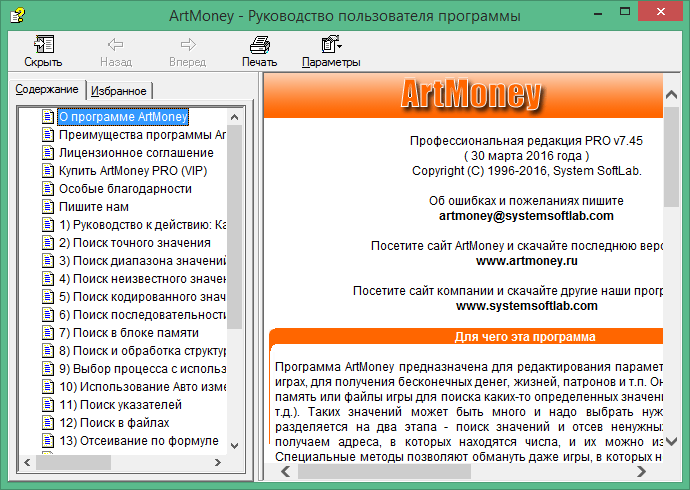Click the Вперед forward arrow icon
Screen dimensions: 690x490
(x=188, y=44)
